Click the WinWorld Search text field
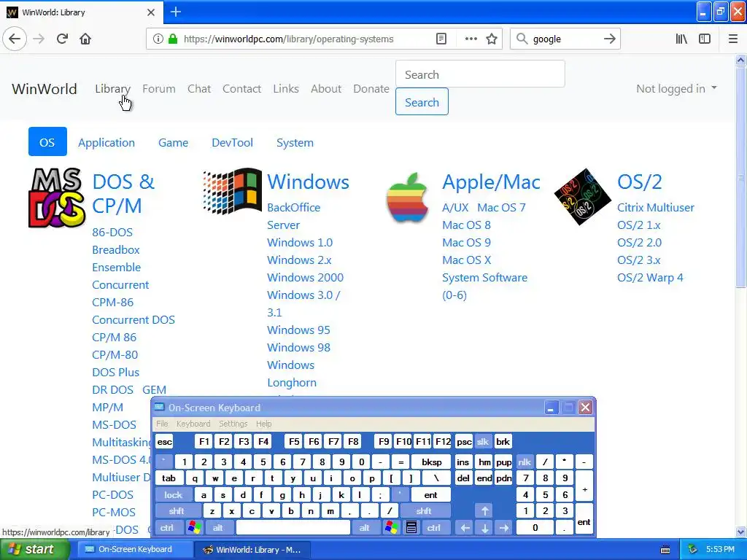 point(480,74)
